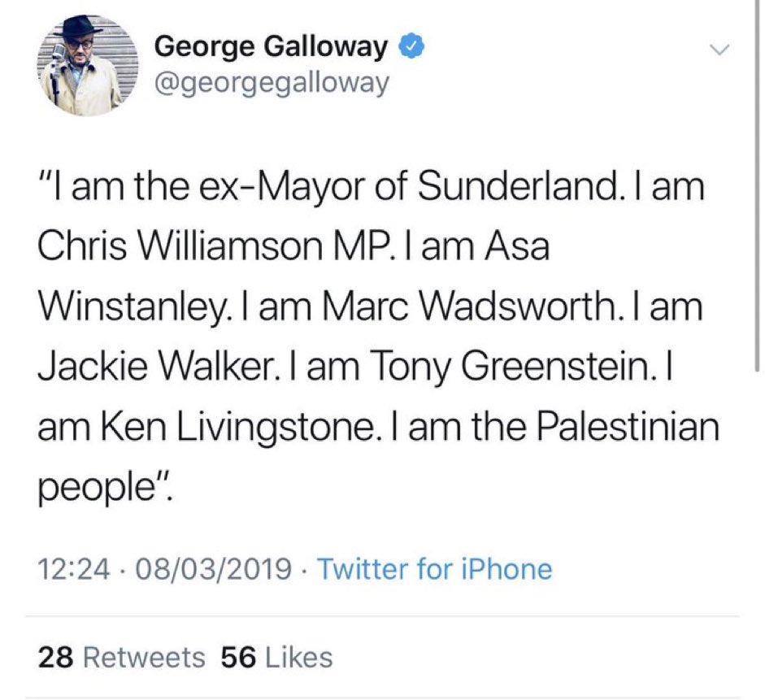This screenshot has height=700, width=765.
Task: Open the Twitter for iPhone link
Action: pyautogui.click(x=434, y=568)
